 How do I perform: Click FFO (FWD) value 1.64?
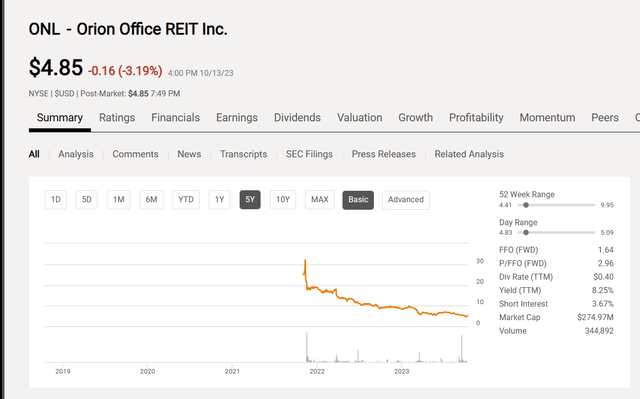[x=606, y=250]
